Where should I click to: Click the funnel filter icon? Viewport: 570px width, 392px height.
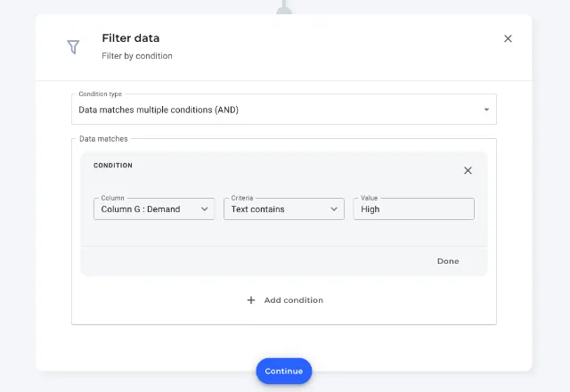pyautogui.click(x=73, y=47)
